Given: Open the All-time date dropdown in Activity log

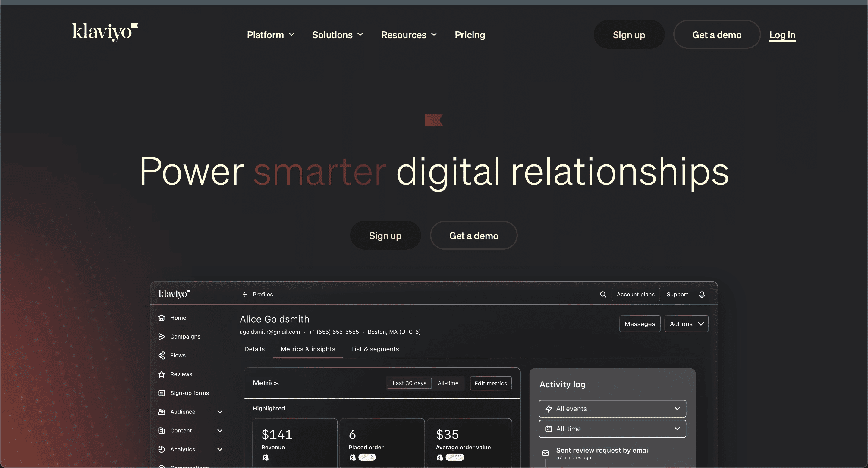Looking at the screenshot, I should 612,429.
